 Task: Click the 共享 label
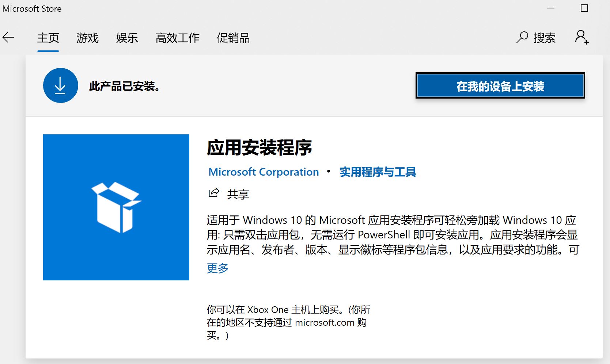238,194
